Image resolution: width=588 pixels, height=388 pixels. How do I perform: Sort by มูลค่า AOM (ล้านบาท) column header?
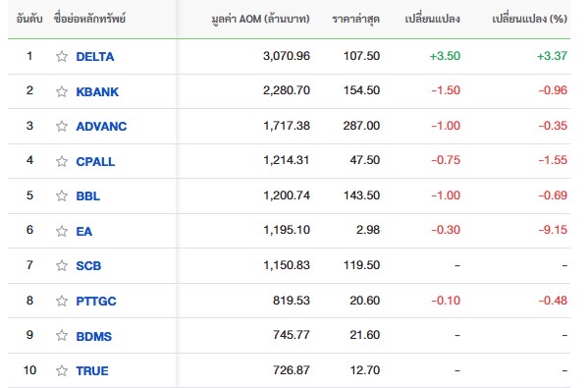click(261, 19)
